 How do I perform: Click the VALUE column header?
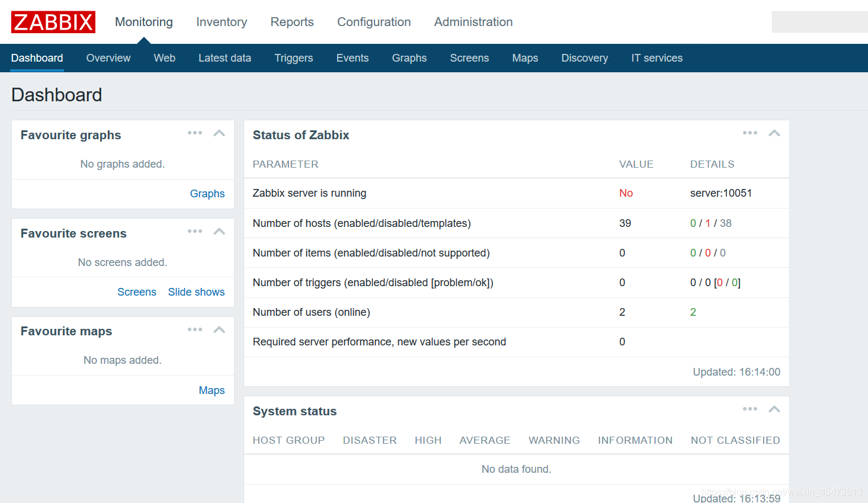[636, 164]
